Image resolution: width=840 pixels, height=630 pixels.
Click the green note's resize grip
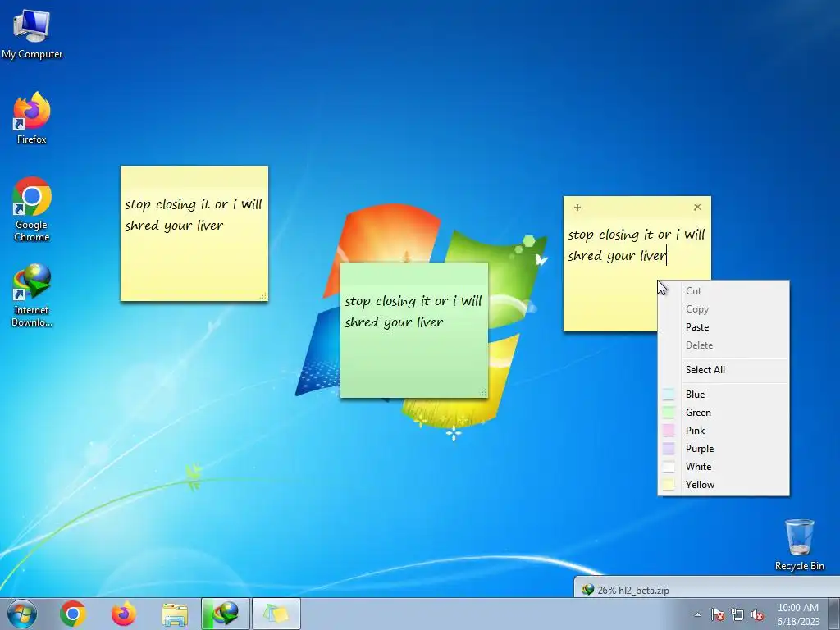coord(482,393)
